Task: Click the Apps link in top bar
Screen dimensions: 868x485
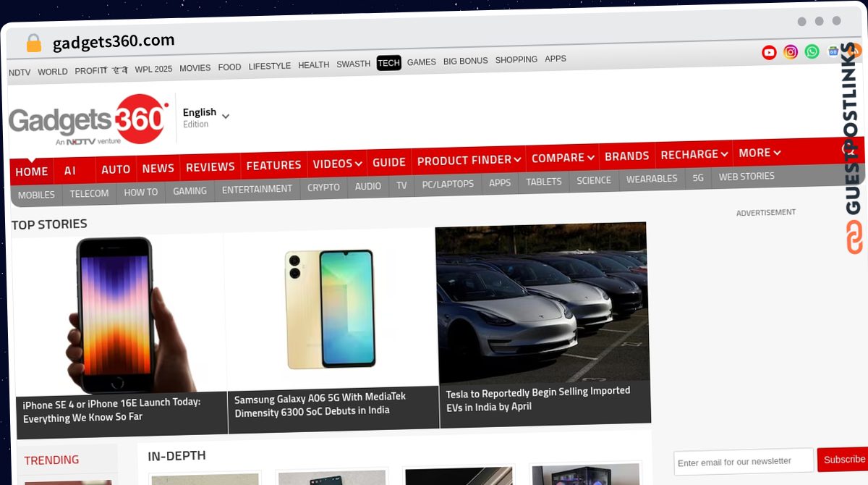Action: (x=555, y=59)
